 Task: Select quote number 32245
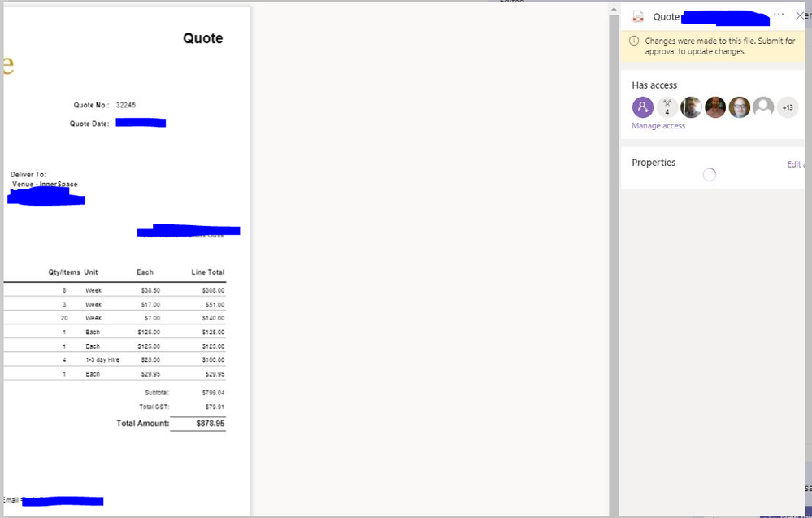pyautogui.click(x=126, y=105)
